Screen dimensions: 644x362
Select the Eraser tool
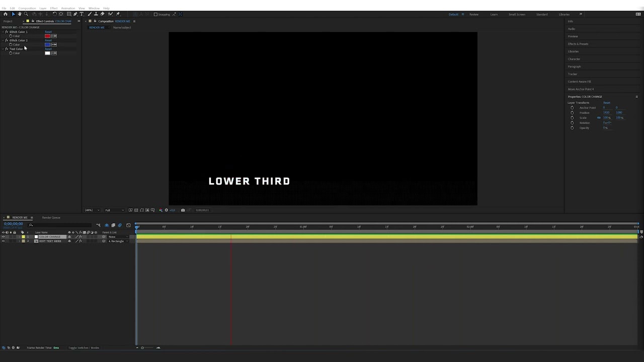pos(102,14)
